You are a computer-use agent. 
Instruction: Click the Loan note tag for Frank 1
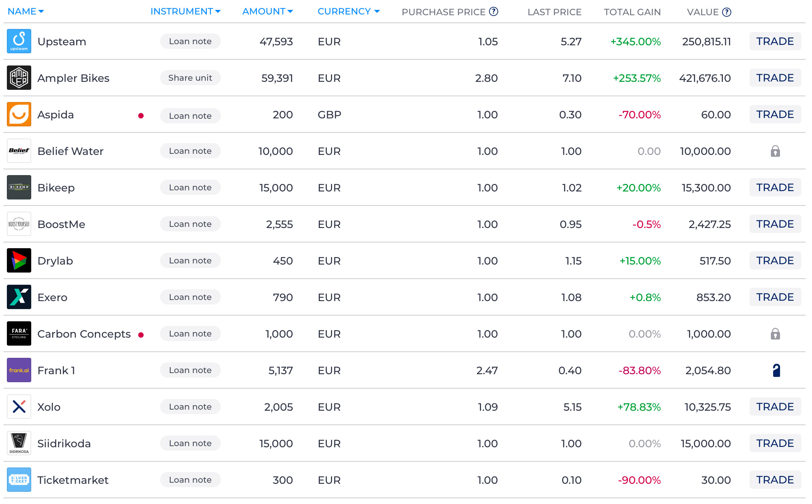click(190, 370)
